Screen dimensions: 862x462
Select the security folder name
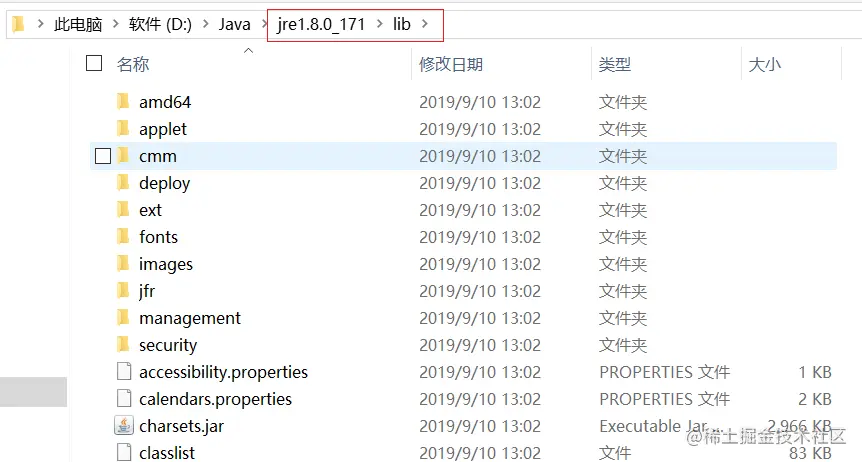click(168, 345)
